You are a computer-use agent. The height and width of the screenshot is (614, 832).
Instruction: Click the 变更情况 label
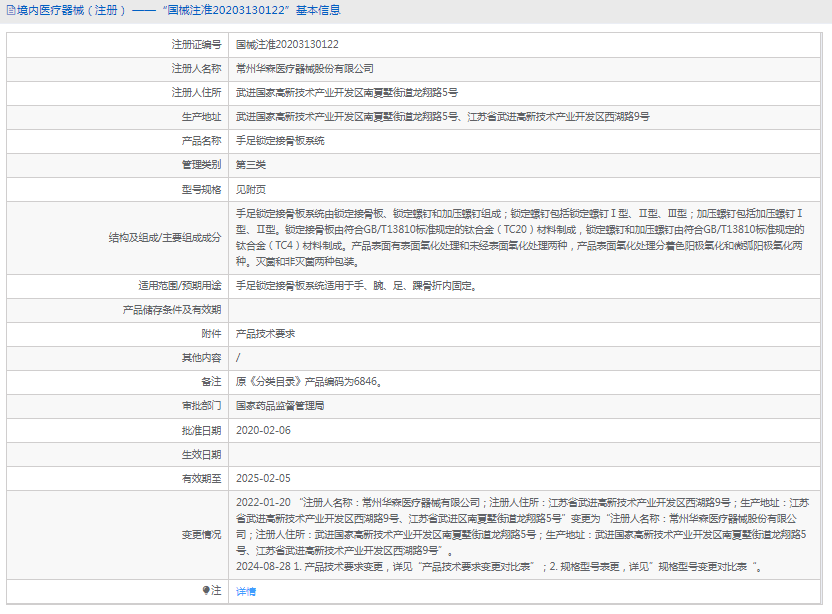(201, 535)
